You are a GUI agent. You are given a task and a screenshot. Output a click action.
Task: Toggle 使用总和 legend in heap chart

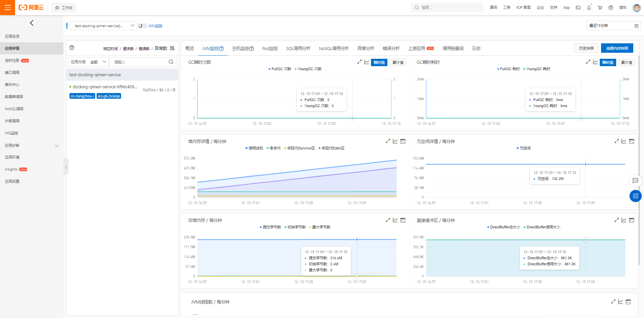tap(254, 148)
